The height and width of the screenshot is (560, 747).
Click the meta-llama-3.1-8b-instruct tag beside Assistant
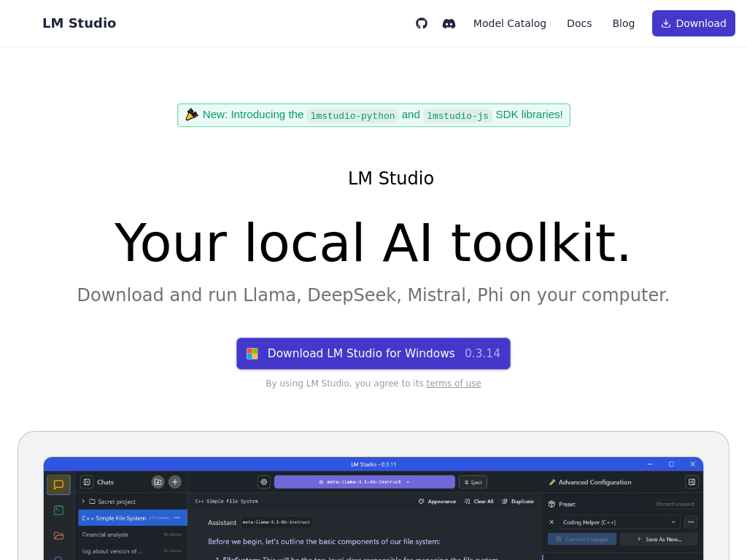276,522
